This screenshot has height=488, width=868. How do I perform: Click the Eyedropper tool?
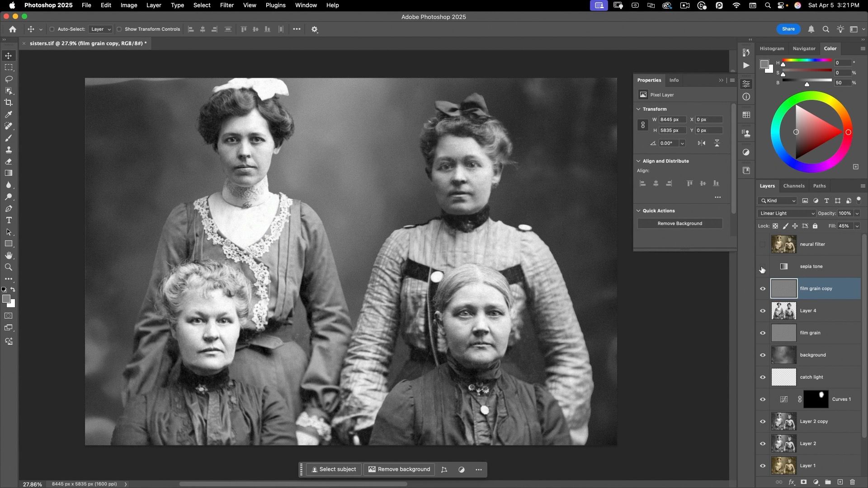point(9,114)
